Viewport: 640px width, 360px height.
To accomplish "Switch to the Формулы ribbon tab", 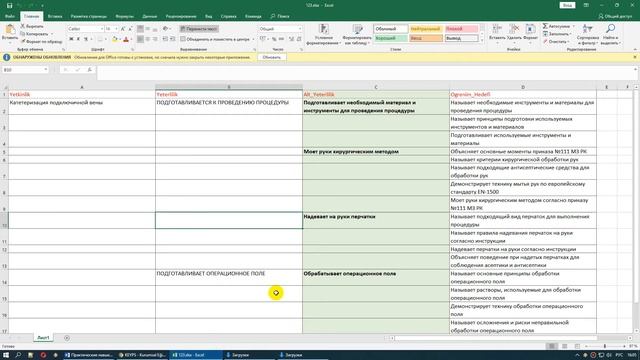I will 124,16.
